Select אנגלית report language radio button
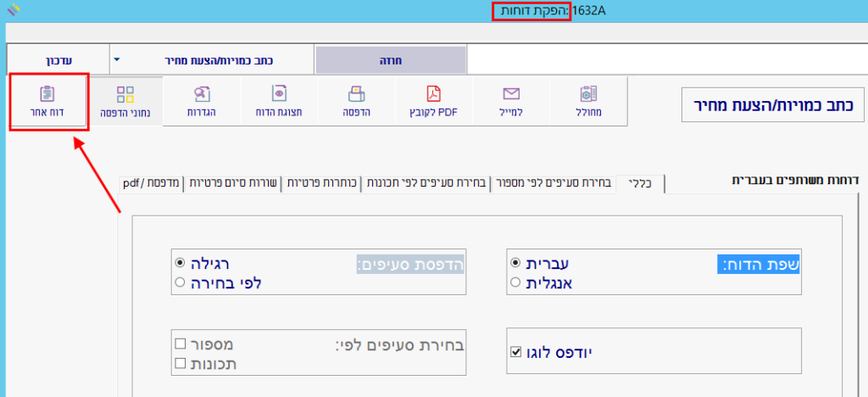868x397 pixels. pyautogui.click(x=516, y=282)
